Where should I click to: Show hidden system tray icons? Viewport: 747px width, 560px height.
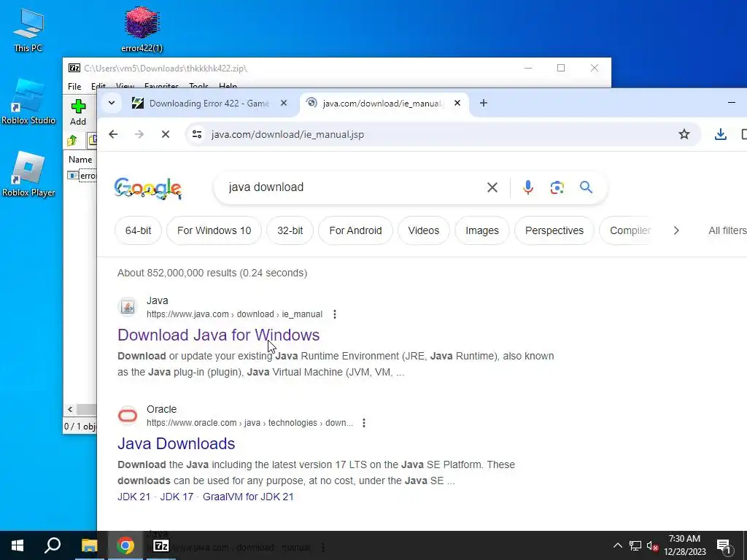point(617,545)
